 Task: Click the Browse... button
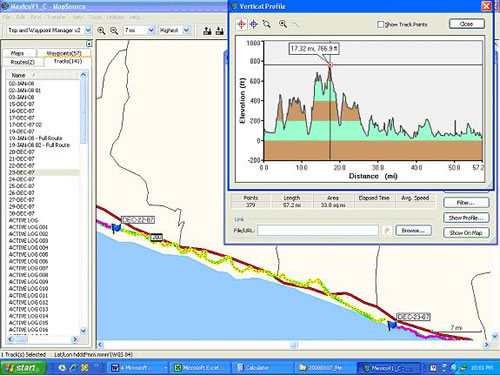(413, 230)
